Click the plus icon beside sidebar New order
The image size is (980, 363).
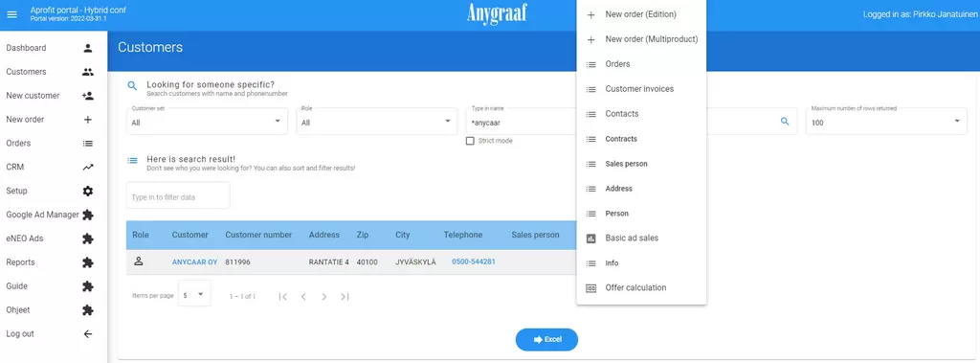tap(88, 120)
